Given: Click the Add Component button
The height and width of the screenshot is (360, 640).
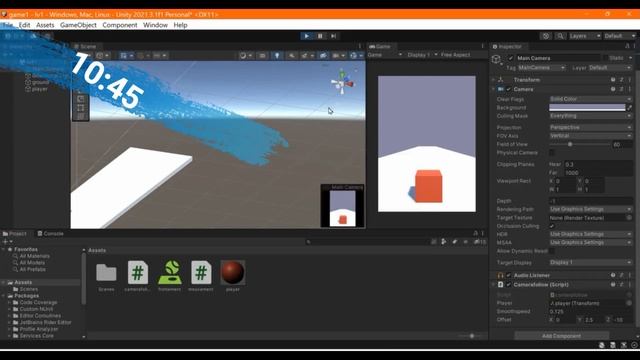Looking at the screenshot, I should (x=561, y=336).
